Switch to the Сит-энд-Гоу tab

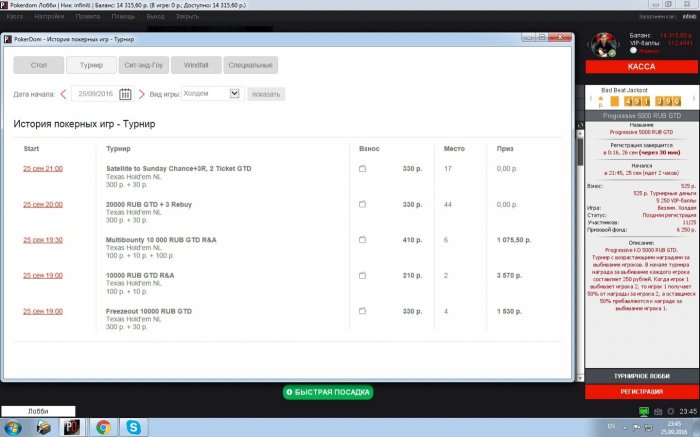[144, 65]
